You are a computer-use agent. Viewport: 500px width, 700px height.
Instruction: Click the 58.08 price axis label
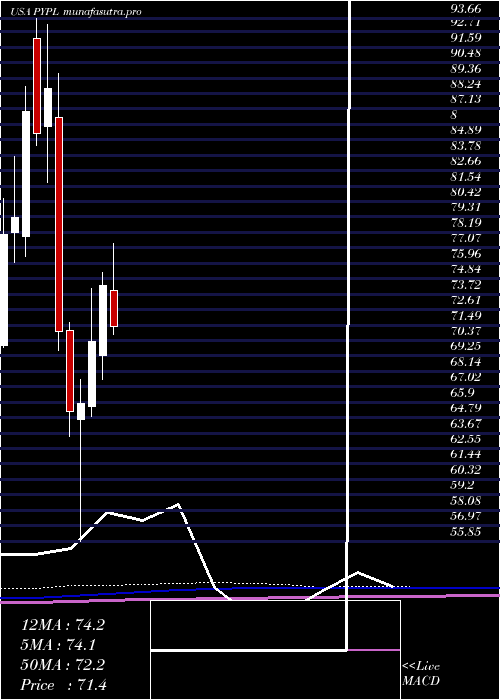(x=466, y=502)
